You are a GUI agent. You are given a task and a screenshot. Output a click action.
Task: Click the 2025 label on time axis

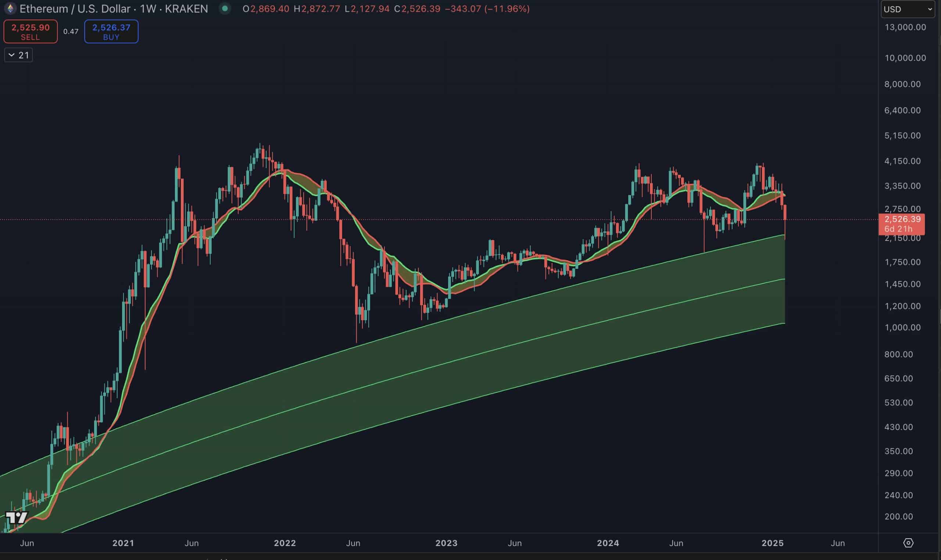click(x=772, y=543)
